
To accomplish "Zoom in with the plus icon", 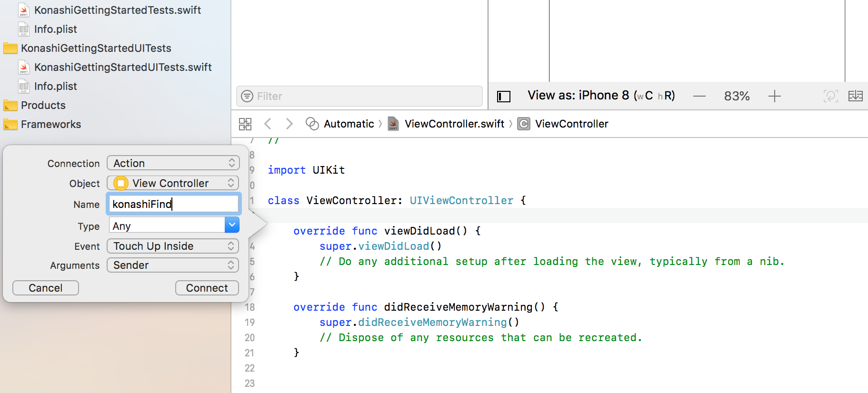I will pos(774,97).
